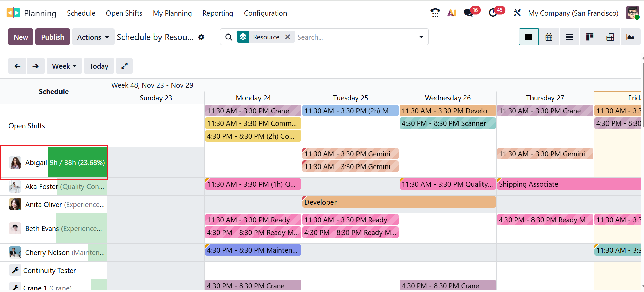Click the Publish button
The image size is (644, 292).
(53, 37)
